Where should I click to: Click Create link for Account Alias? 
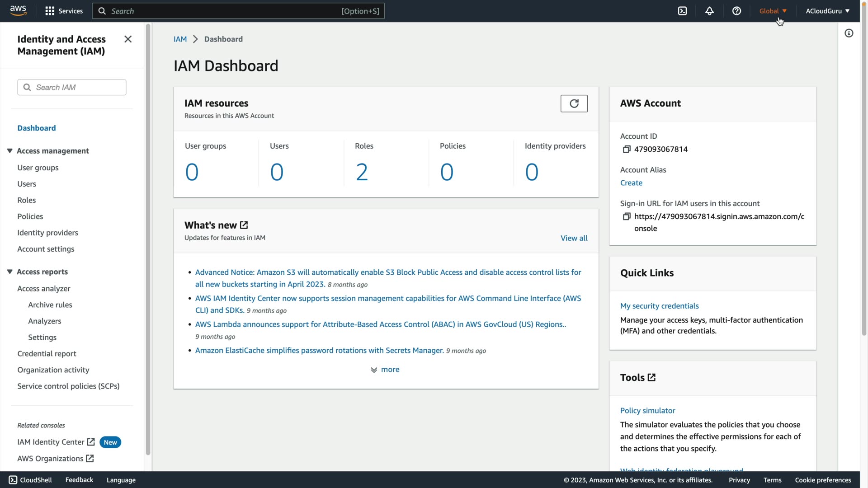[x=631, y=183]
